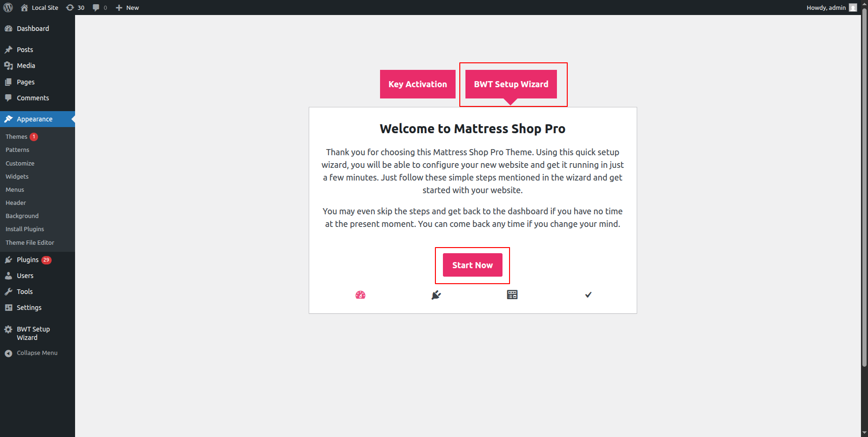The image size is (868, 437).
Task: Switch to the Key Activation tab
Action: (x=418, y=84)
